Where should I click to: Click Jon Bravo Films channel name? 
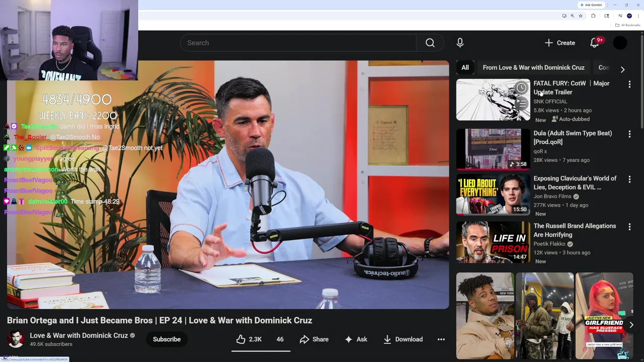coord(552,197)
